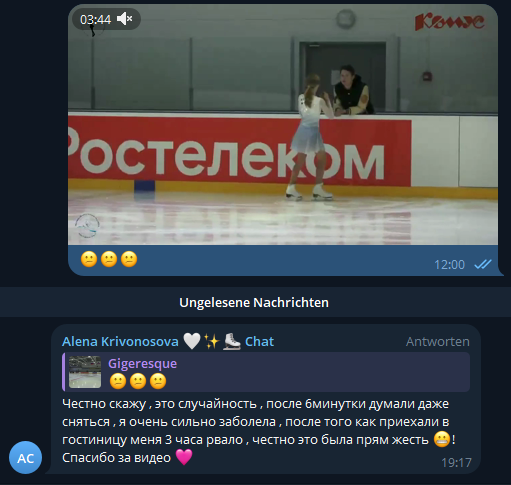Open Alena Krivonosova's sender name
Image resolution: width=511 pixels, height=485 pixels.
coord(120,342)
